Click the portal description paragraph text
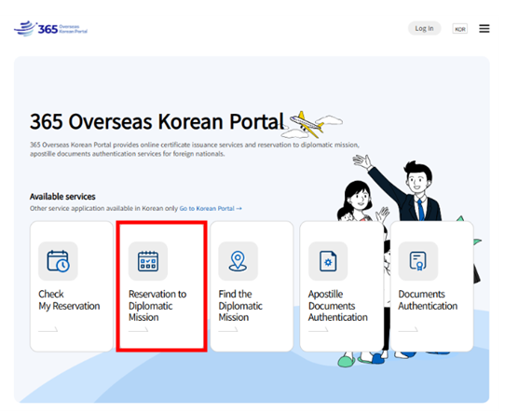Viewport: 532px width, 415px height. 195,149
